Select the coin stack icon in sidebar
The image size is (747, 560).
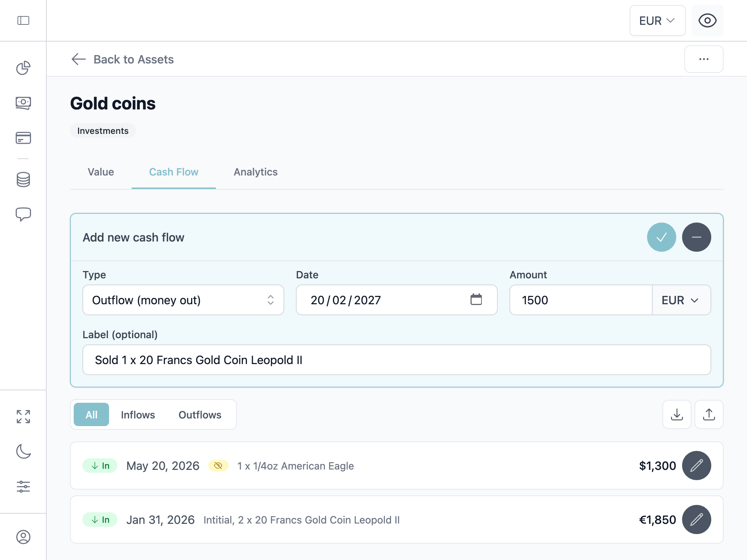23,179
